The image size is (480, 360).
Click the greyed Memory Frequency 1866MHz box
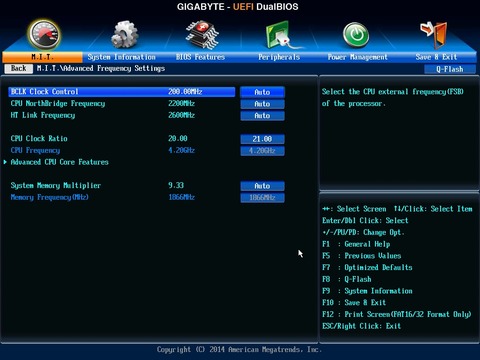point(262,198)
